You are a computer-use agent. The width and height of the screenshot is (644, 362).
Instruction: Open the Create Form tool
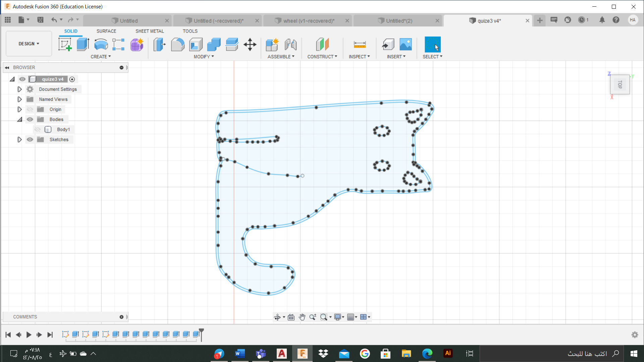(137, 44)
